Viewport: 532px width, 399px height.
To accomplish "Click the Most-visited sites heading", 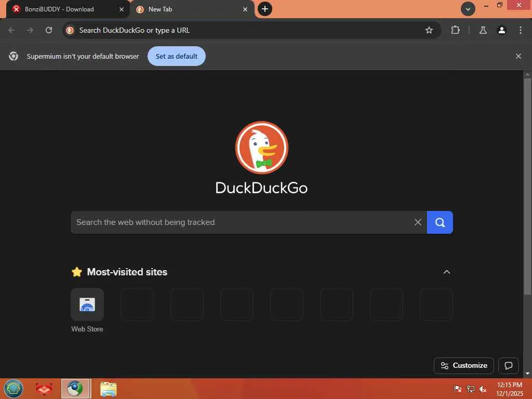I will tap(127, 272).
